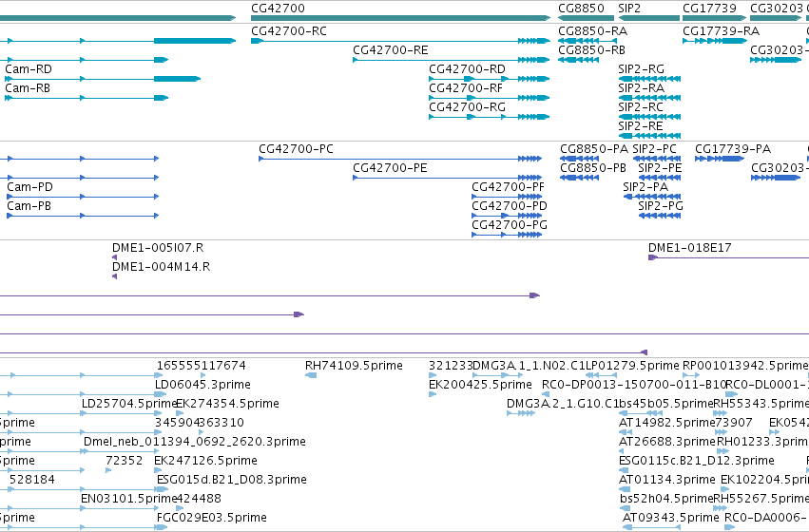Open transcript CG42700-RG
809x532 pixels.
(467, 107)
